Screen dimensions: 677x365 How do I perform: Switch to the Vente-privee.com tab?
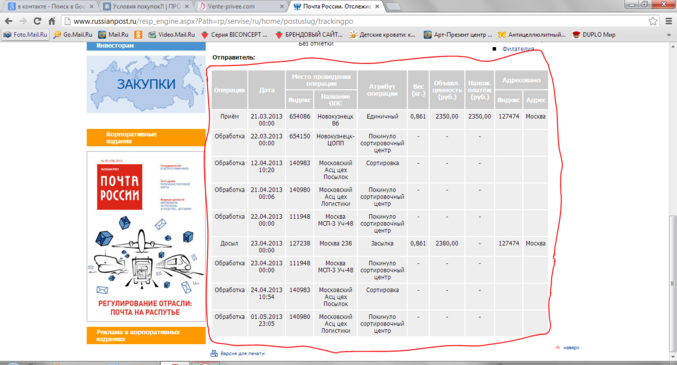coord(240,6)
